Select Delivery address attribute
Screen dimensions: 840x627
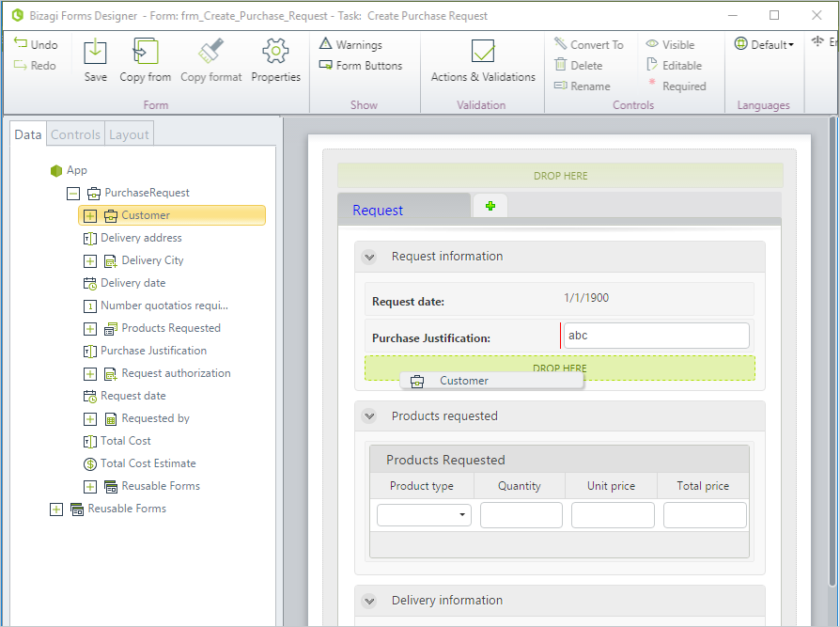coord(141,238)
